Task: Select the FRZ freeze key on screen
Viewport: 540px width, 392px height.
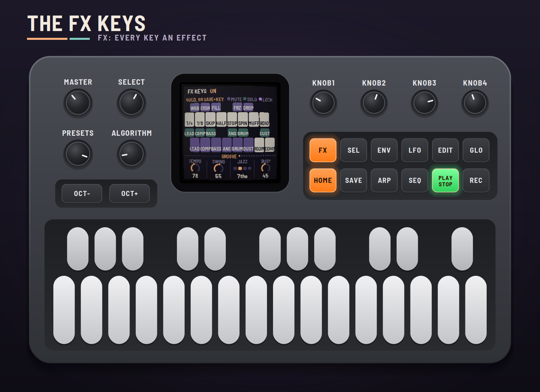Action: (237, 107)
